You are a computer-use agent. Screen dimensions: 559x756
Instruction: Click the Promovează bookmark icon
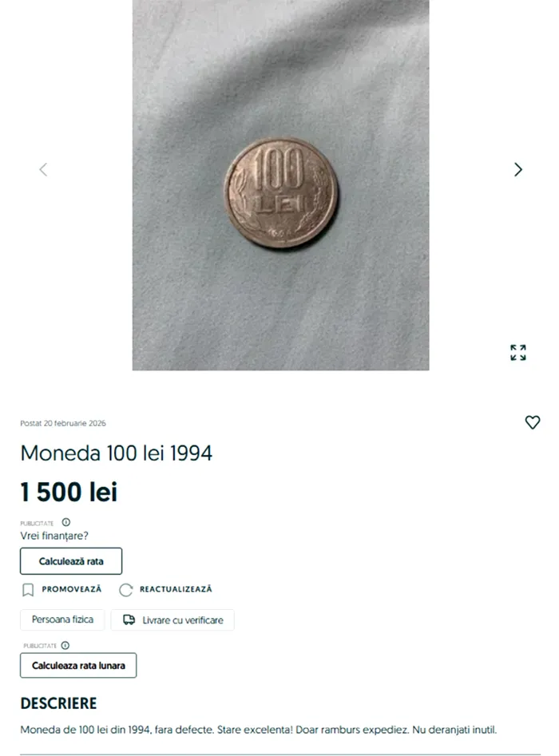coord(28,590)
